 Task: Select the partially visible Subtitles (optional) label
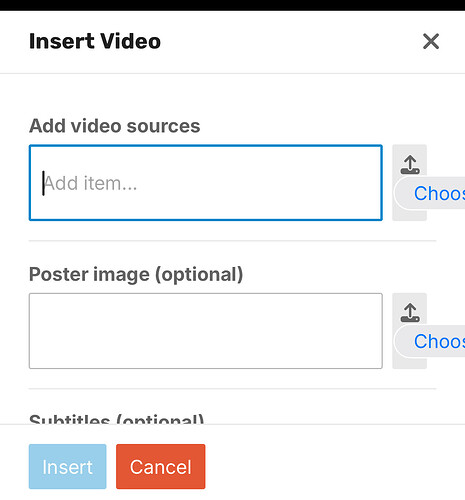[x=116, y=418]
